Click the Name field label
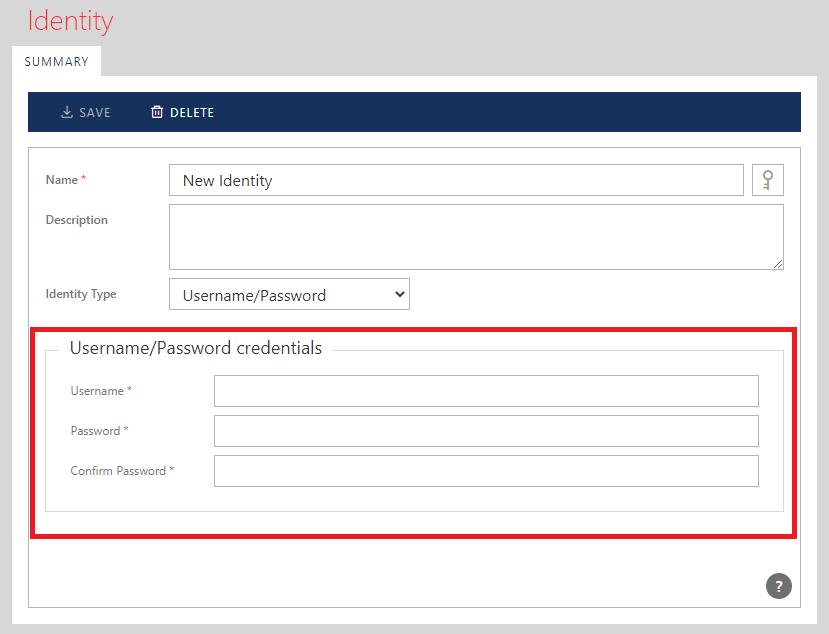This screenshot has height=634, width=829. click(61, 180)
